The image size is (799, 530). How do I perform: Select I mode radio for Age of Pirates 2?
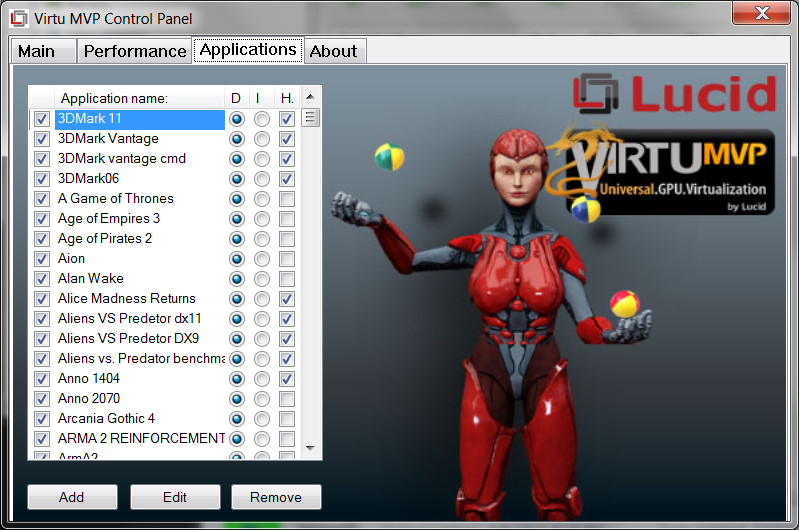262,238
